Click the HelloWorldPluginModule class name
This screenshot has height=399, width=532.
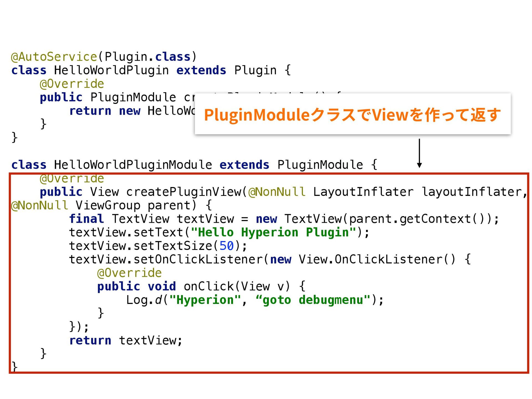tap(133, 165)
